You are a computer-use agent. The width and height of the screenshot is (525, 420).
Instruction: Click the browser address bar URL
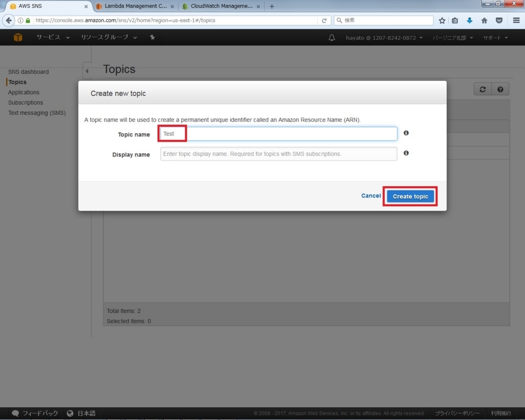tap(176, 21)
